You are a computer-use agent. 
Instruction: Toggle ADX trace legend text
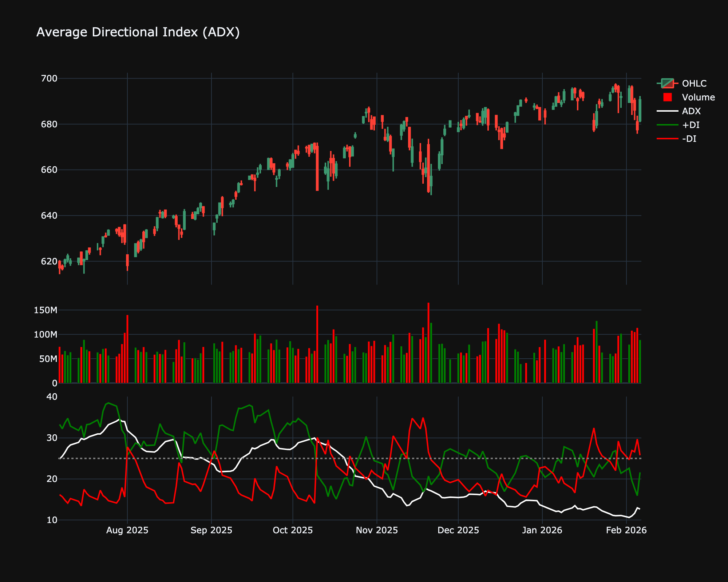(691, 111)
